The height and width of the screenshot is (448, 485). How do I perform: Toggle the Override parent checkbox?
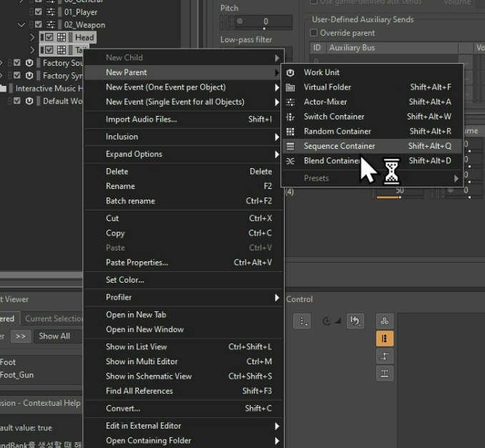pos(313,33)
